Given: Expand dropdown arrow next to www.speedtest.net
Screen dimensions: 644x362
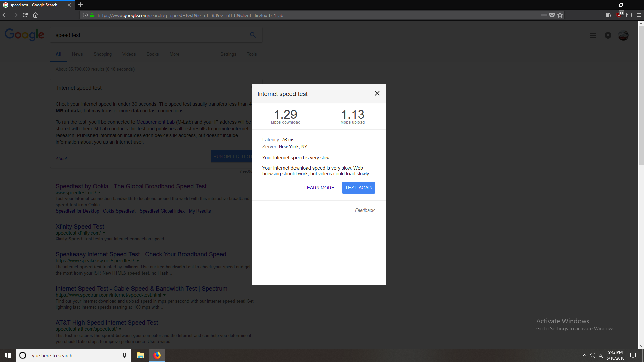Looking at the screenshot, I should (x=99, y=193).
